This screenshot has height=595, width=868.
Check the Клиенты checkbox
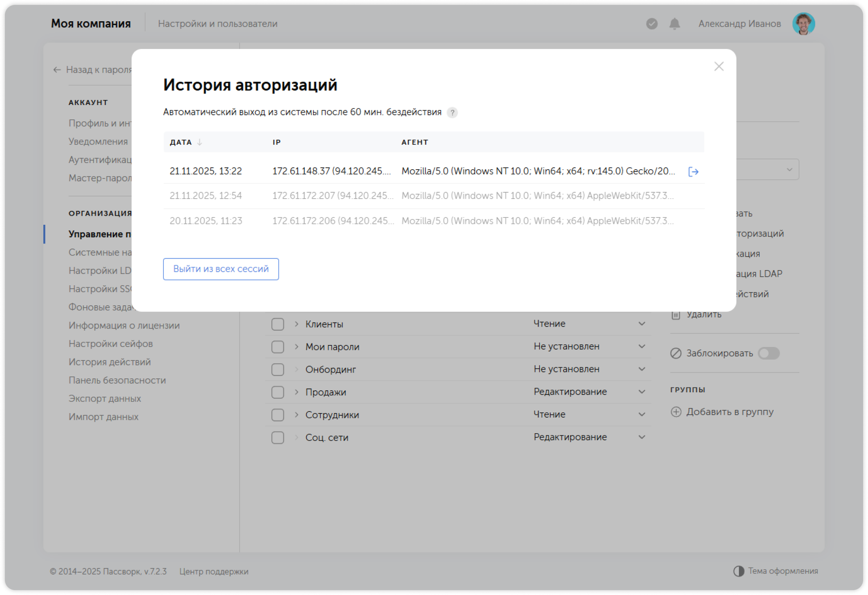(x=277, y=324)
